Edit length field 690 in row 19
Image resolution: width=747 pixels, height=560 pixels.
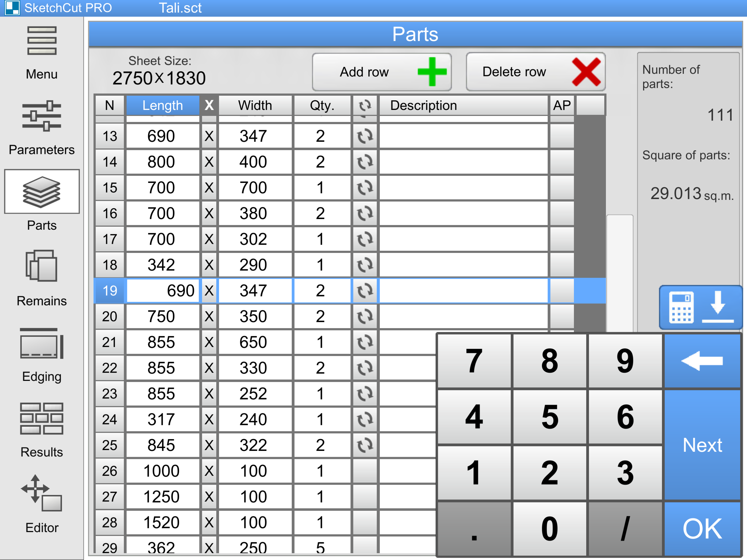tap(163, 291)
